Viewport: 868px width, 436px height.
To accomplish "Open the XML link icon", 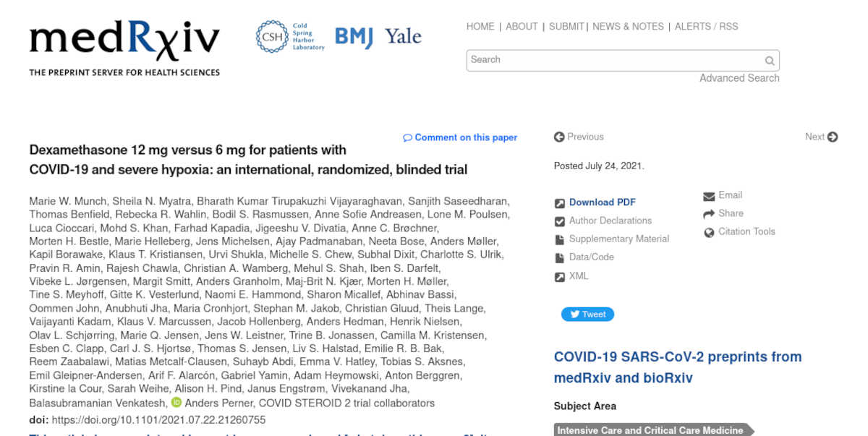I will [560, 276].
